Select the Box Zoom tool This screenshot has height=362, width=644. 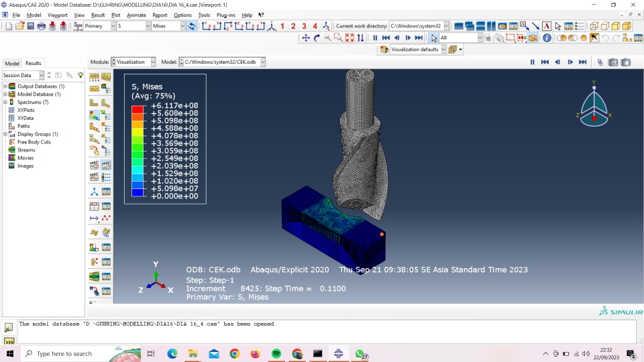click(x=338, y=38)
